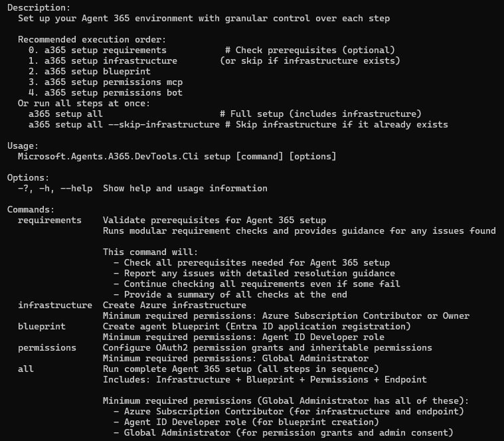Click the "all" command name under Commands
Image resolution: width=504 pixels, height=441 pixels.
point(25,369)
